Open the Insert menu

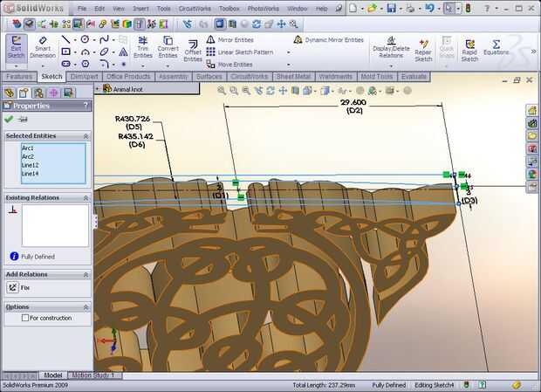point(140,8)
